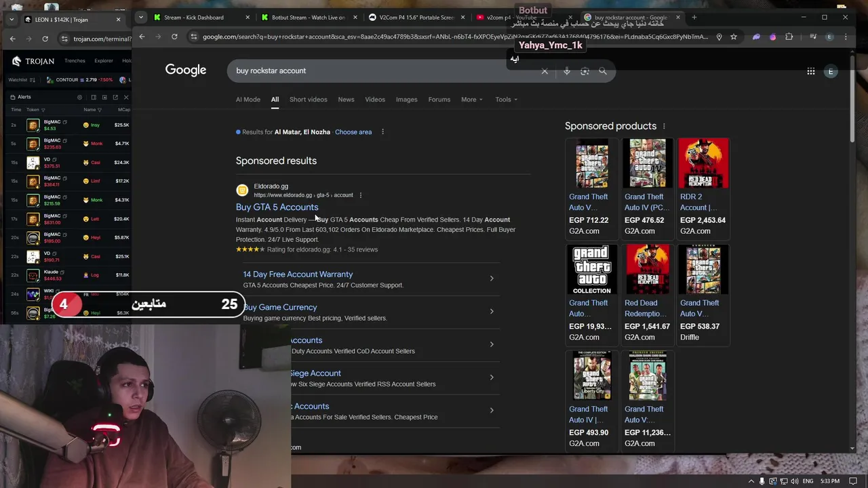This screenshot has height=488, width=868.
Task: Open tab search dropdown in Trojan window
Action: 13,20
